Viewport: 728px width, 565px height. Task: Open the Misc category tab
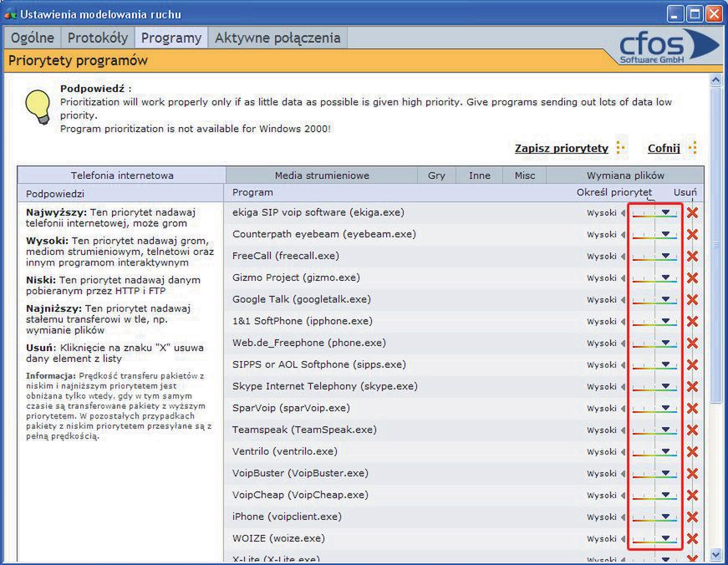(x=525, y=176)
